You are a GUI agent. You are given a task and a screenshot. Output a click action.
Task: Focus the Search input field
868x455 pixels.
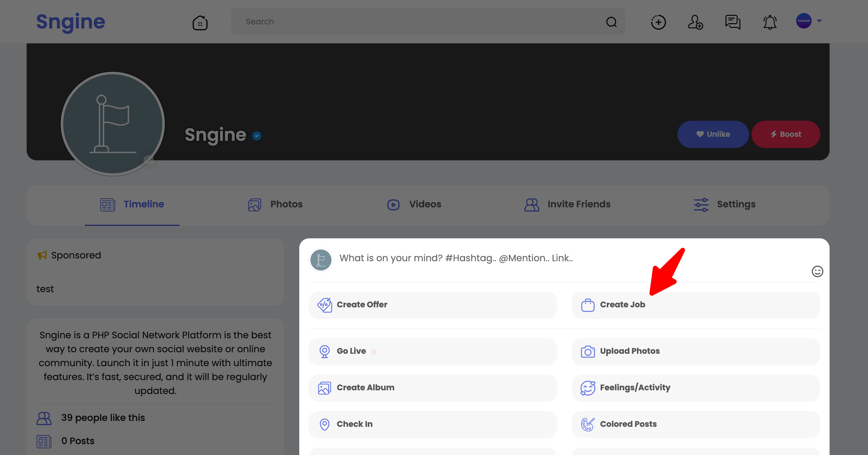click(428, 22)
